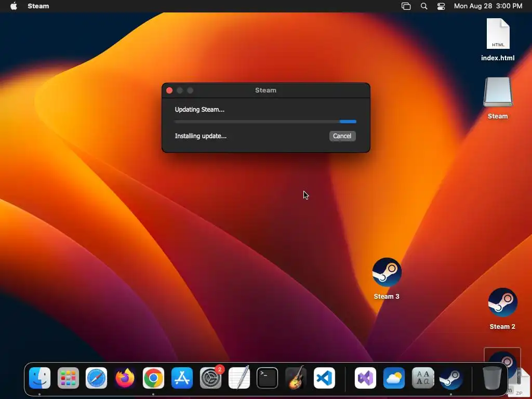Open Spotlight search in menu bar
The width and height of the screenshot is (532, 399).
[424, 6]
